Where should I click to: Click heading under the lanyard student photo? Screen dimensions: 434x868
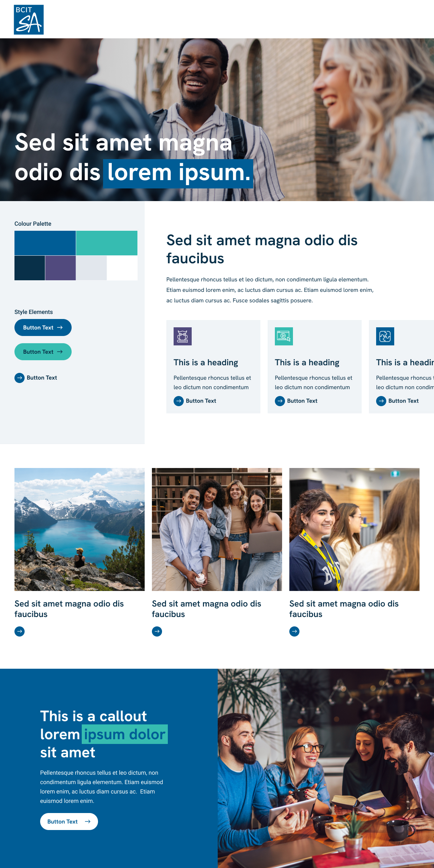point(344,609)
